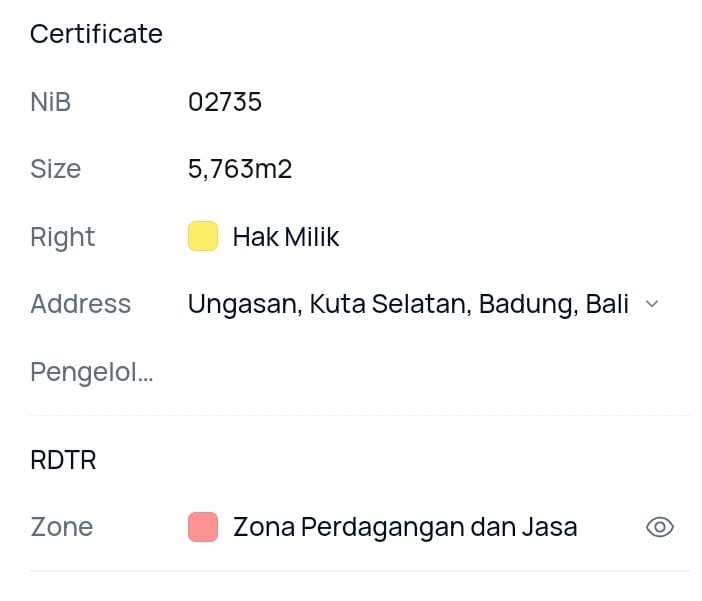Open the Ungasan, Kuta Selatan address text
702x601 pixels.
[408, 304]
